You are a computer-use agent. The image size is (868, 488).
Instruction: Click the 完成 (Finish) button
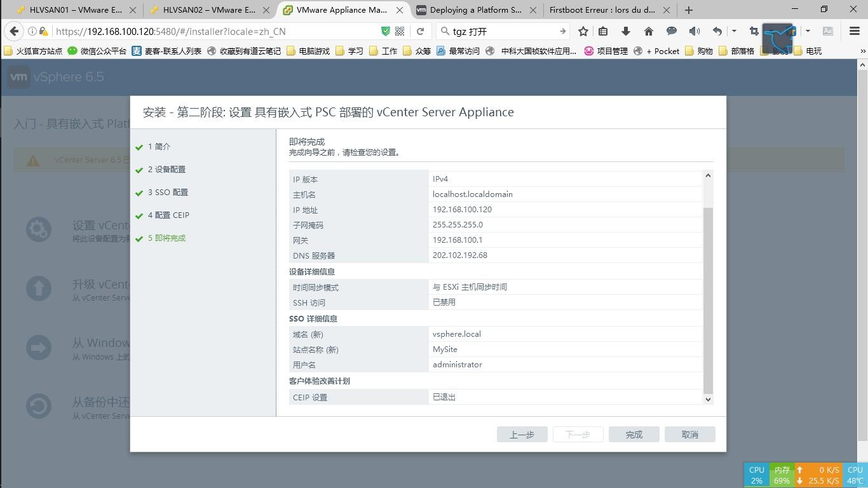point(634,435)
